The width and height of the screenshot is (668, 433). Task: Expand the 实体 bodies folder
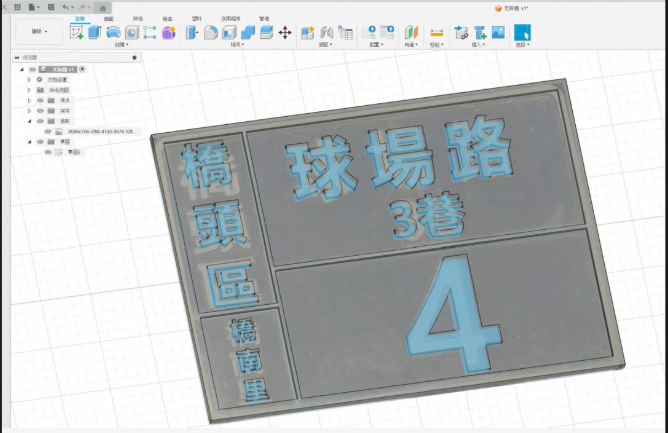click(29, 111)
